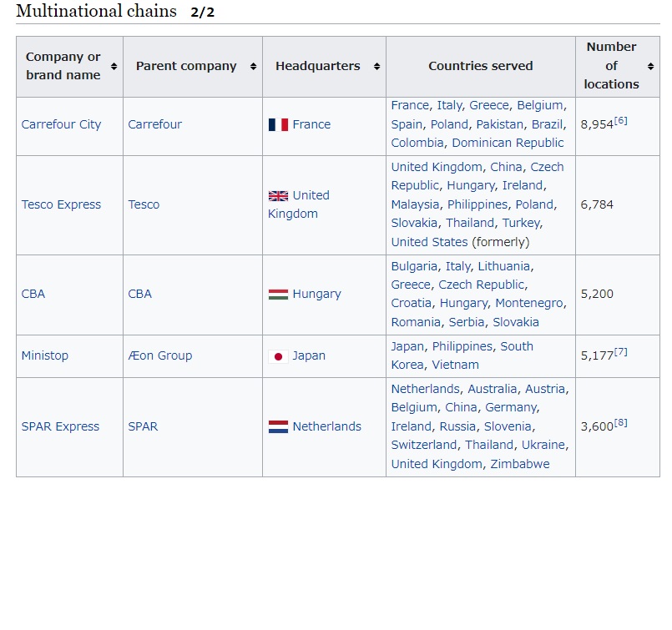Click the Hungary flag icon
The image size is (672, 630).
coord(278,294)
